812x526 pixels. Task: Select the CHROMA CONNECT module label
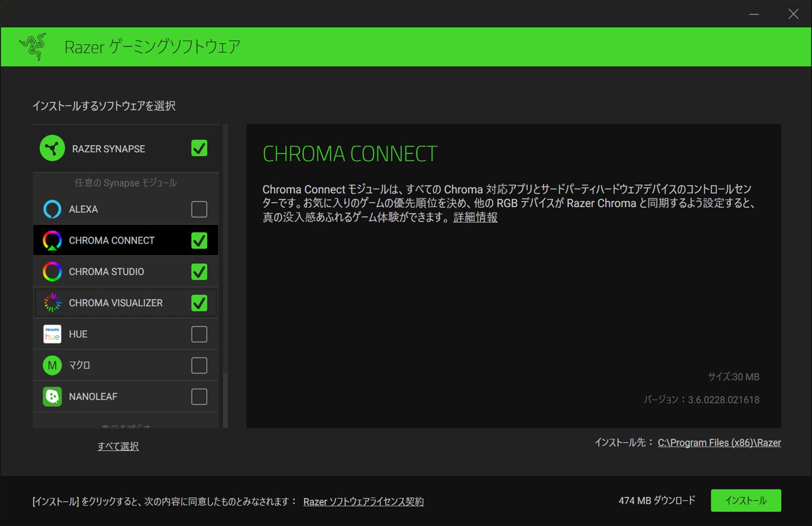point(111,240)
